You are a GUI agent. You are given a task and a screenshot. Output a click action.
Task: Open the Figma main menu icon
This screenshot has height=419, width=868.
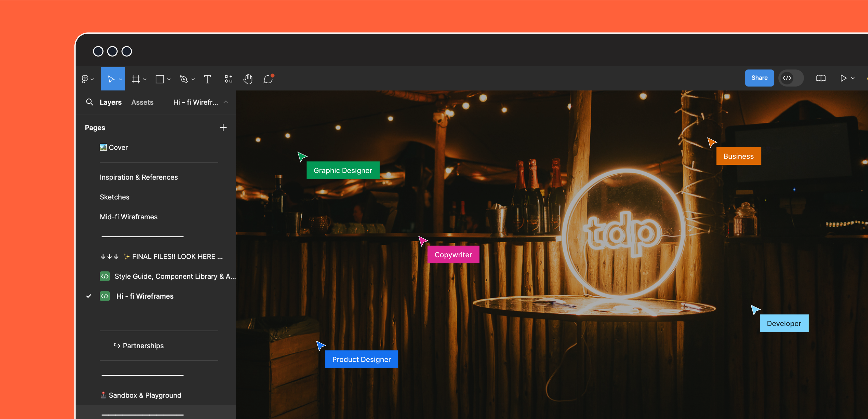point(85,79)
